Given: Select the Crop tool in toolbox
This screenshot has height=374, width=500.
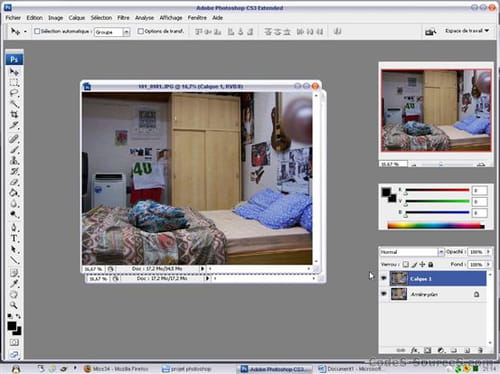Looking at the screenshot, I should pyautogui.click(x=14, y=115).
